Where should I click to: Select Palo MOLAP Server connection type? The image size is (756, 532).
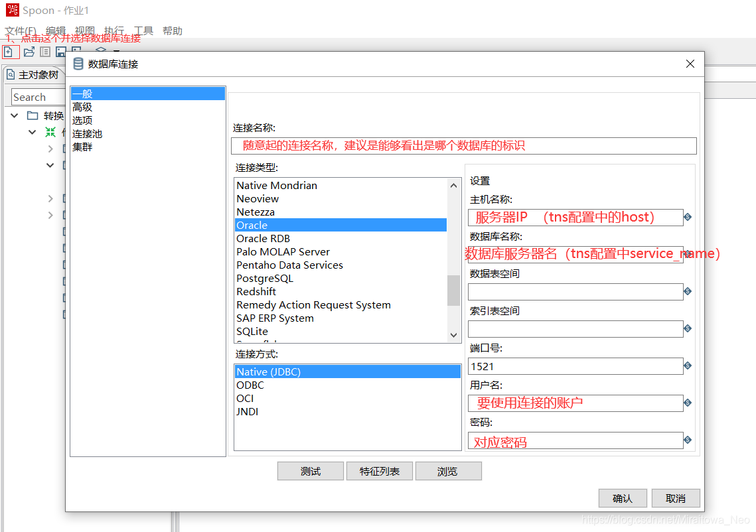tap(341, 251)
